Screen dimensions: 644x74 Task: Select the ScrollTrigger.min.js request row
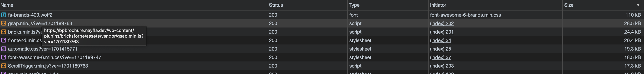[322, 66]
